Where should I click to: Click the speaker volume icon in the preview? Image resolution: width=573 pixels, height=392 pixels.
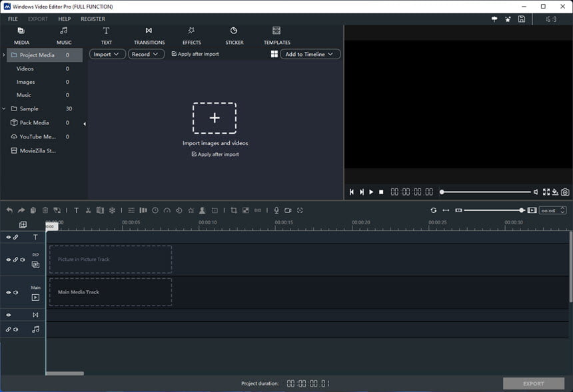(x=536, y=192)
